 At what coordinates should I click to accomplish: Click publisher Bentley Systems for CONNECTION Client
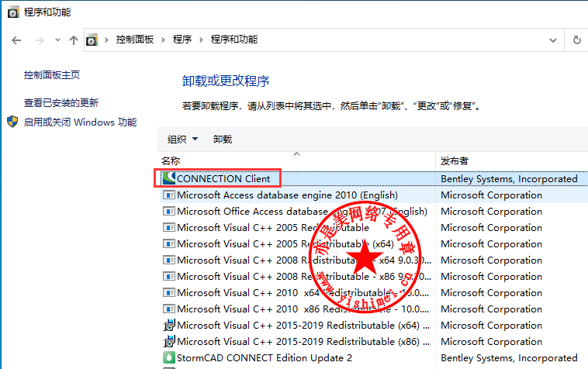(x=509, y=179)
